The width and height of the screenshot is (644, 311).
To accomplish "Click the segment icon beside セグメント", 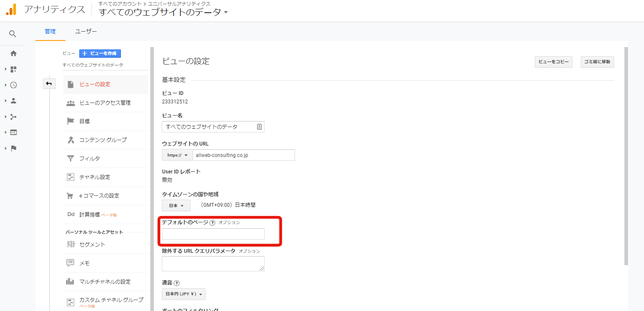I will (x=70, y=244).
